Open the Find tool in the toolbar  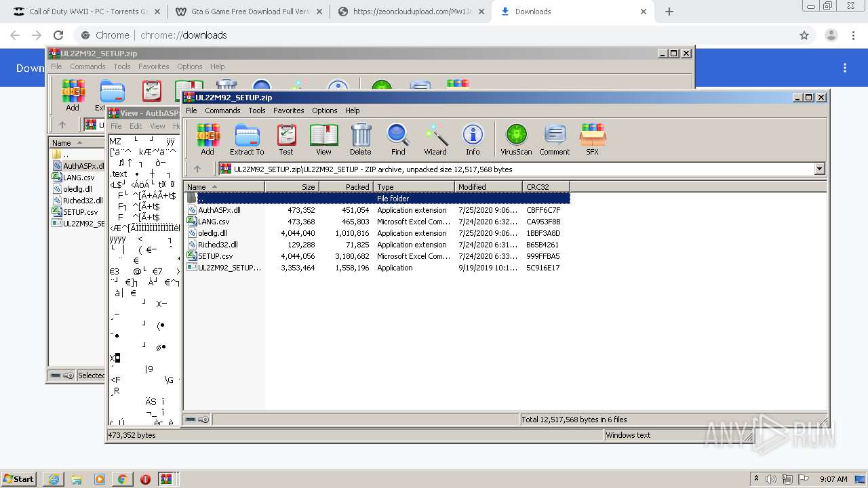pos(398,139)
